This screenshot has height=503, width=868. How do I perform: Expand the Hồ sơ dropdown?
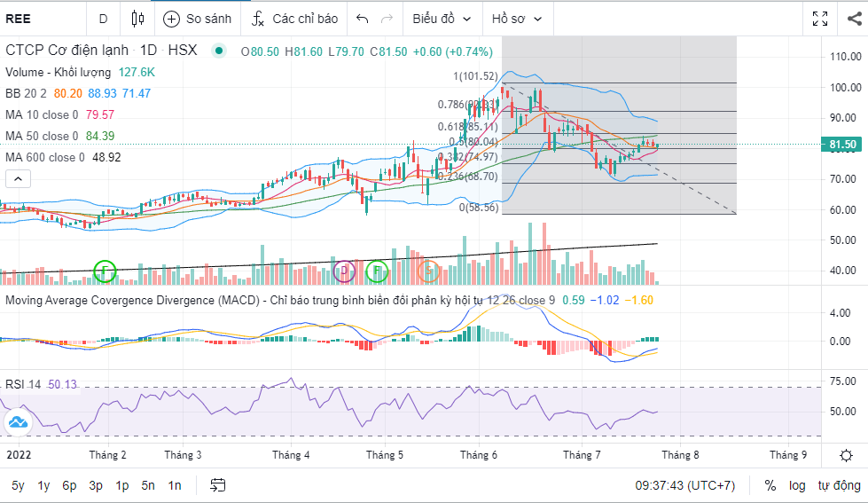point(517,19)
